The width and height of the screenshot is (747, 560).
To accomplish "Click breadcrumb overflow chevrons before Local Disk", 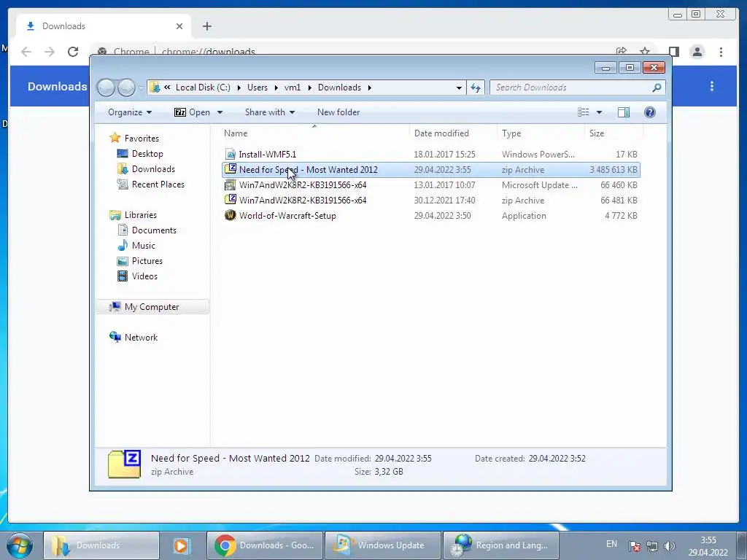I will pyautogui.click(x=167, y=87).
